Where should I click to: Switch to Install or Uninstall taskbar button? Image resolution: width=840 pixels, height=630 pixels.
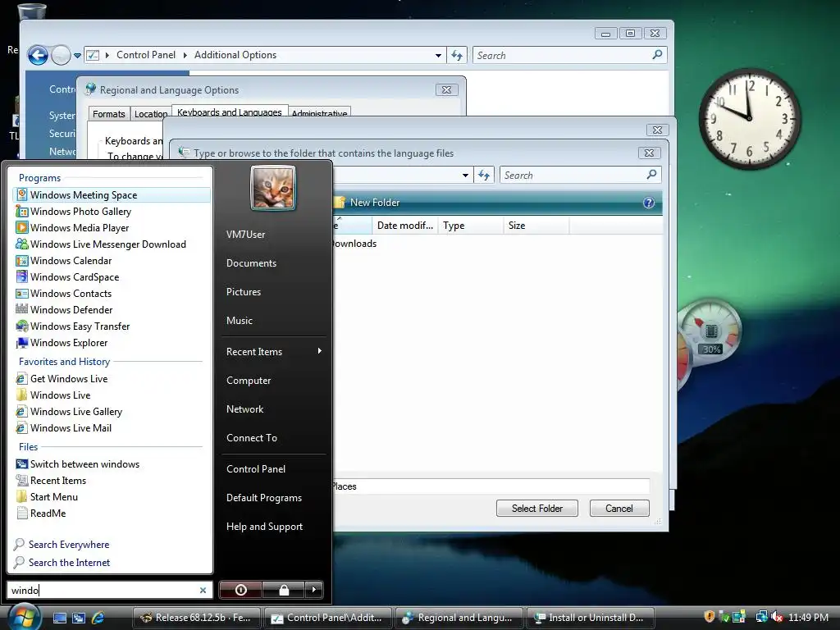[592, 618]
